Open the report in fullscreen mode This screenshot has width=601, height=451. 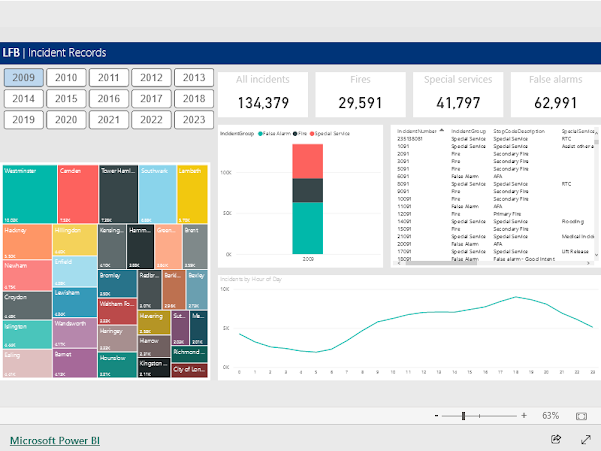click(585, 440)
